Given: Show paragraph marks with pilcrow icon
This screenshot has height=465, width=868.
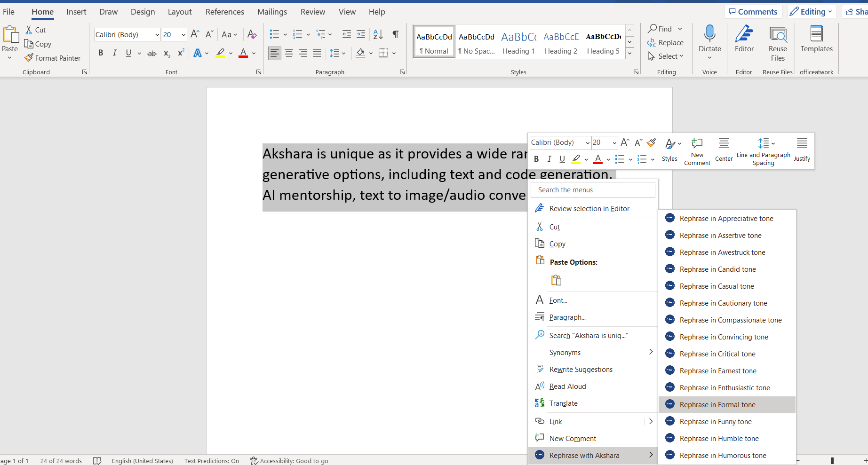Looking at the screenshot, I should (396, 34).
